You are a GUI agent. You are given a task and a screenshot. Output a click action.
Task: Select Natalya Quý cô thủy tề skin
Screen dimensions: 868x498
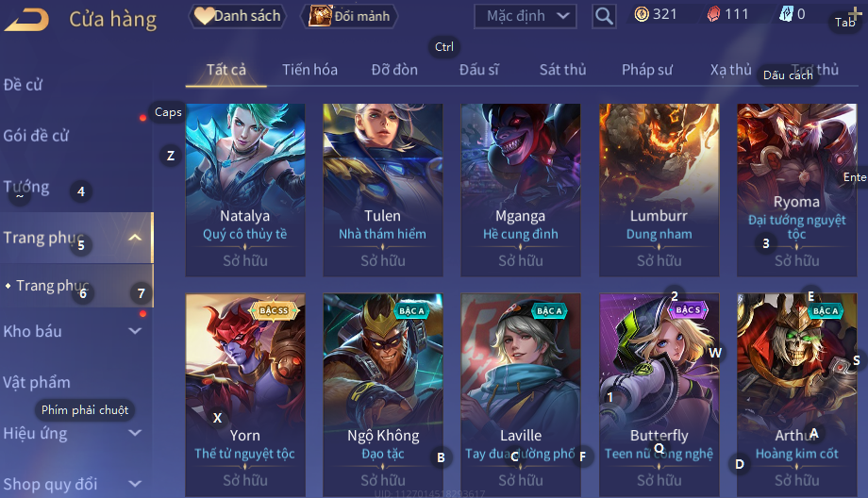pos(245,190)
